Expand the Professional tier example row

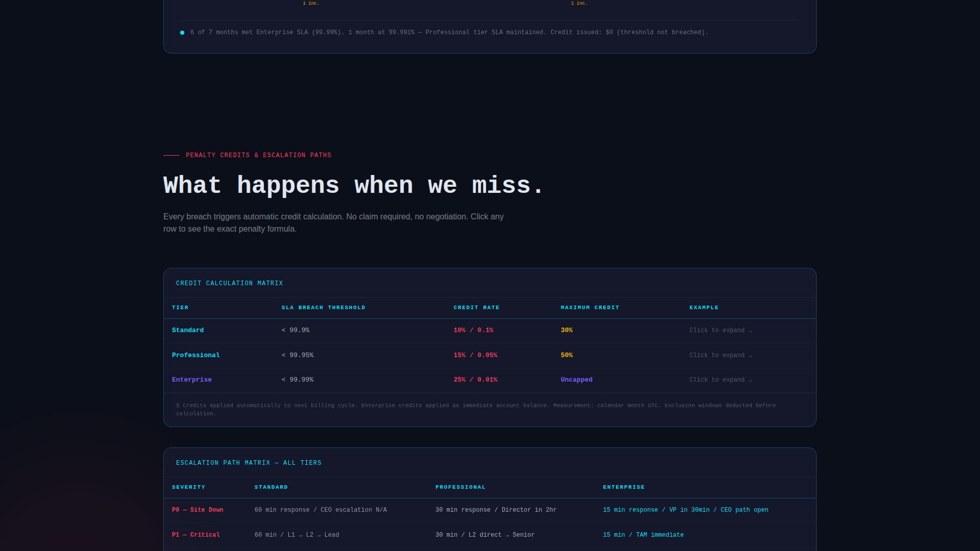coord(720,355)
